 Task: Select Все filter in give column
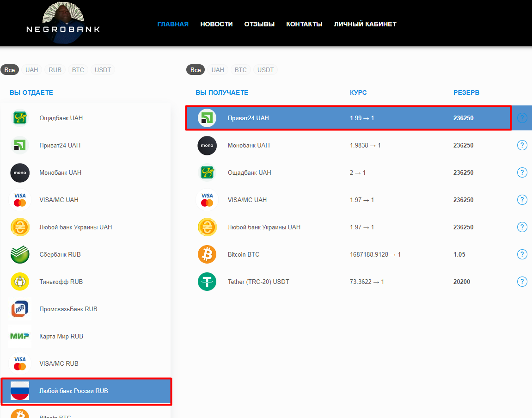(x=10, y=70)
